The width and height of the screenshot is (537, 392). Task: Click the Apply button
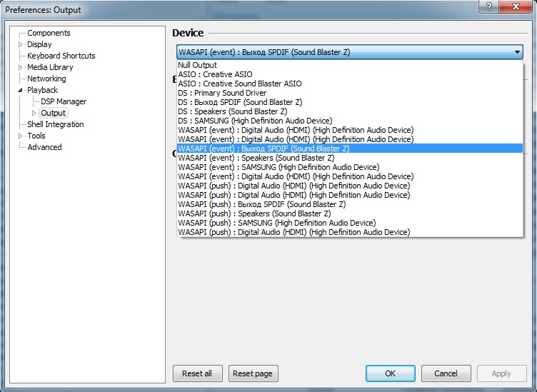(x=502, y=373)
